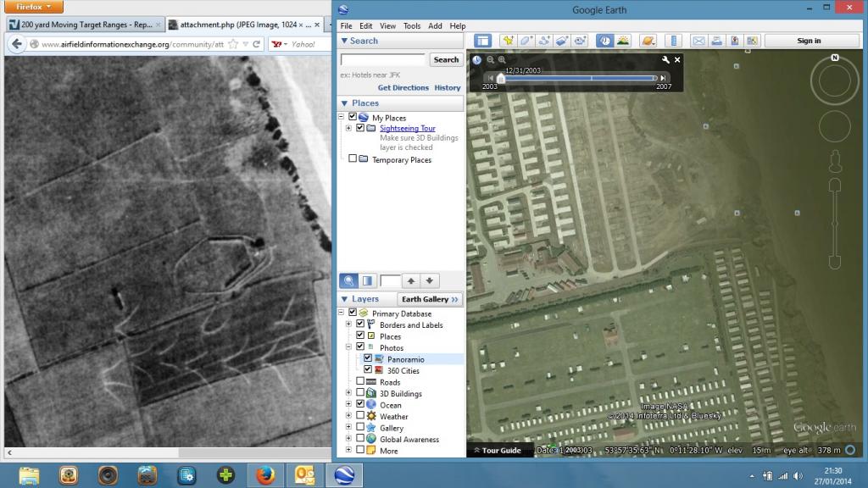Expand the Borders and Labels node
Screen dimensions: 868x488
click(x=348, y=324)
